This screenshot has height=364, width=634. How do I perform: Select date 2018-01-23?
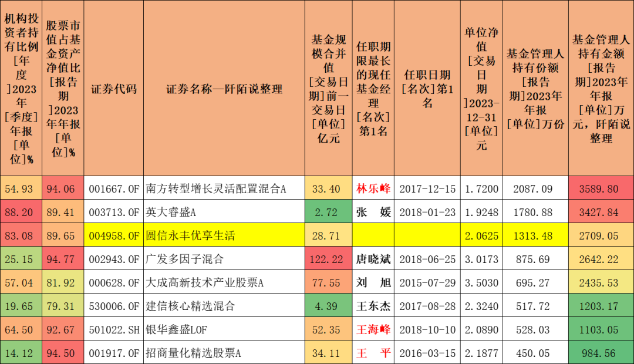(427, 213)
